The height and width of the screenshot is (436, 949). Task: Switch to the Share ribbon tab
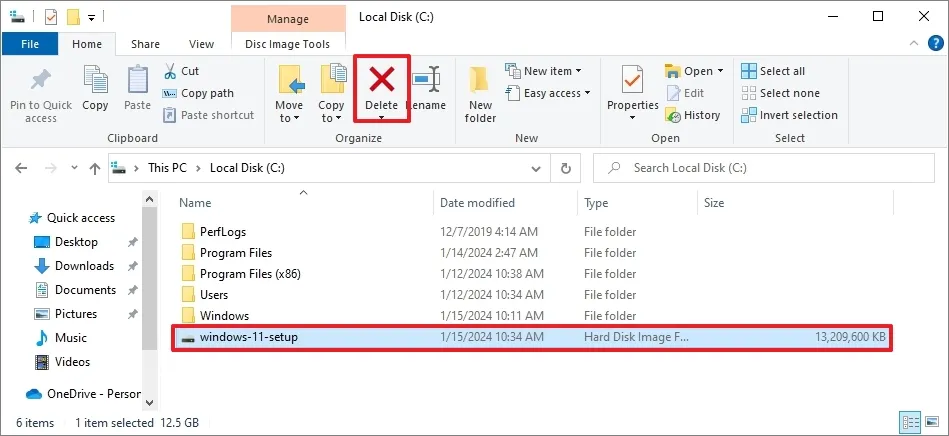pos(145,44)
